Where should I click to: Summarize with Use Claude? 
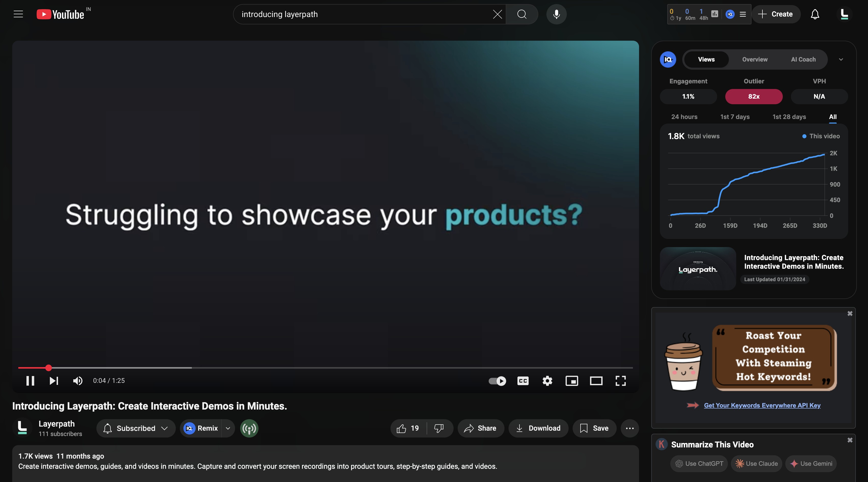[757, 463]
